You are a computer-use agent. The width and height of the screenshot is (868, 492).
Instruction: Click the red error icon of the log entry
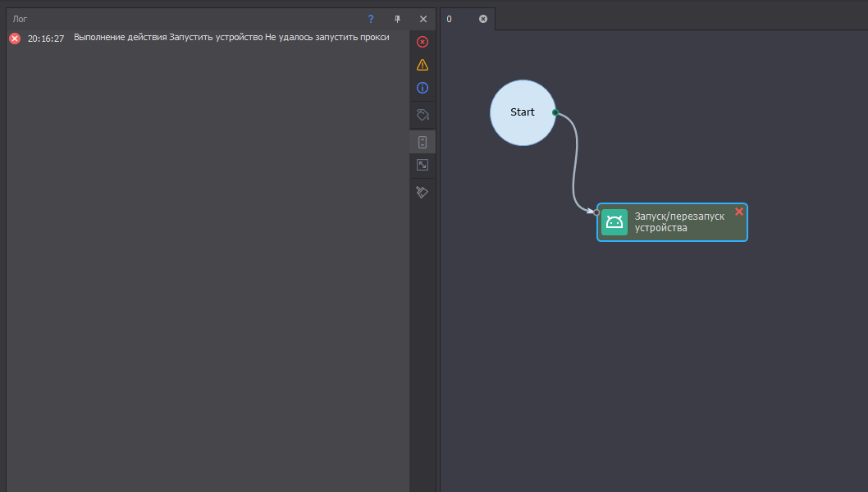point(15,39)
